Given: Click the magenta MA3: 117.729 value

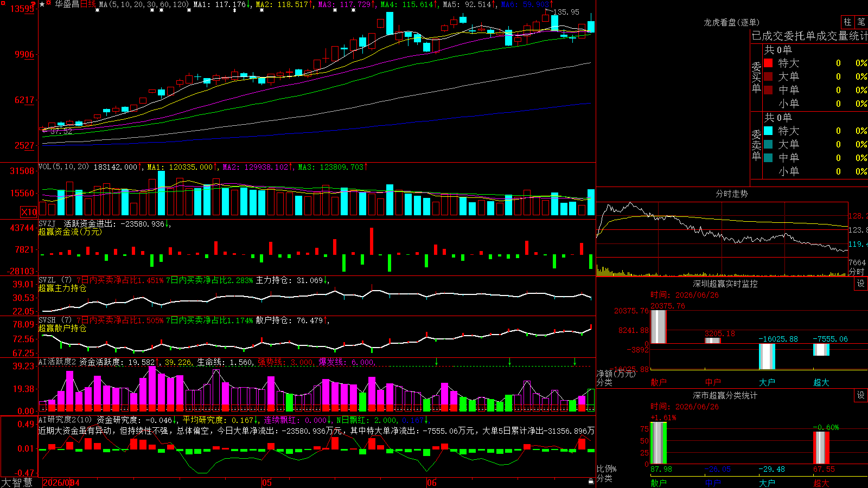Looking at the screenshot, I should click(x=344, y=4).
